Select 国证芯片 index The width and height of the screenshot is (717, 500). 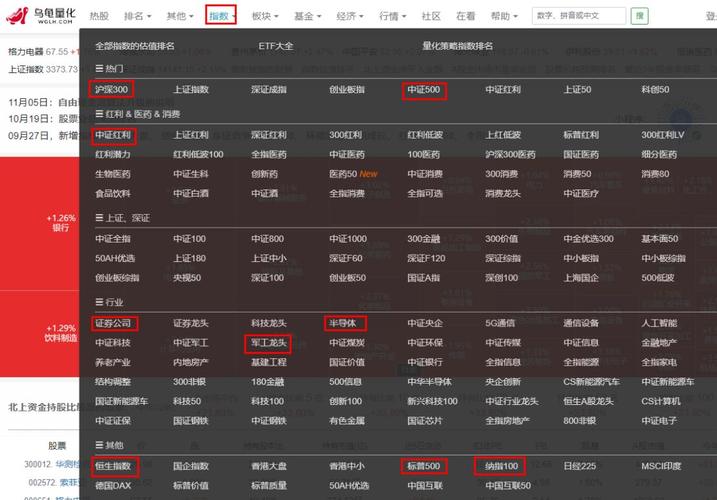(x=425, y=420)
